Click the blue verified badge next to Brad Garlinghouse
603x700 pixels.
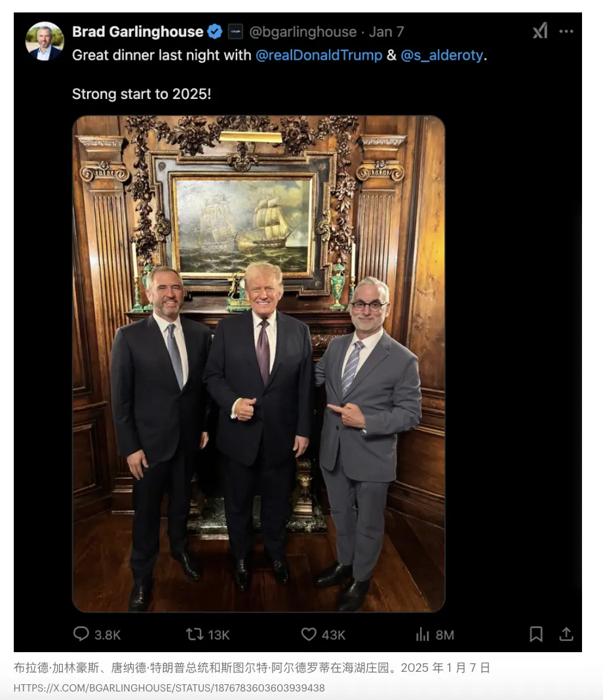tap(214, 30)
